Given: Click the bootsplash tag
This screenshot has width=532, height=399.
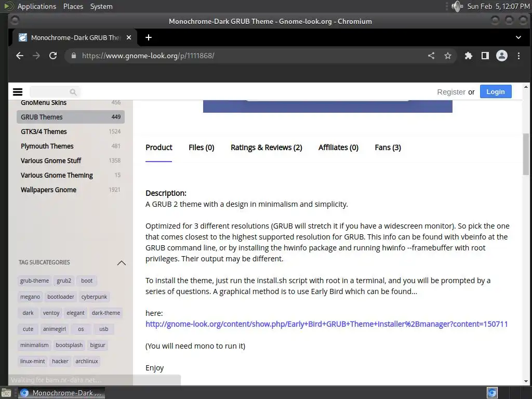Looking at the screenshot, I should click(69, 345).
